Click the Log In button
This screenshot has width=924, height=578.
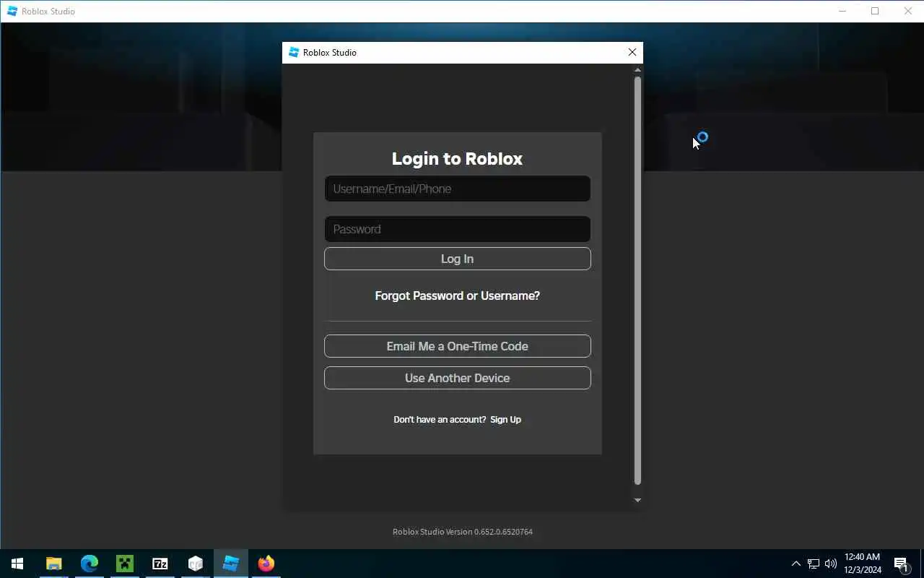coord(457,259)
